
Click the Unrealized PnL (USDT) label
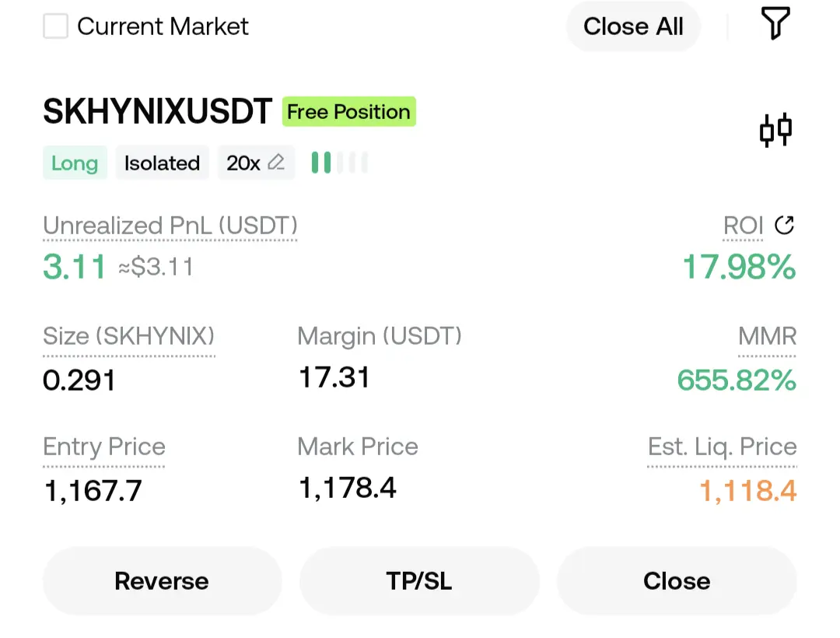170,226
